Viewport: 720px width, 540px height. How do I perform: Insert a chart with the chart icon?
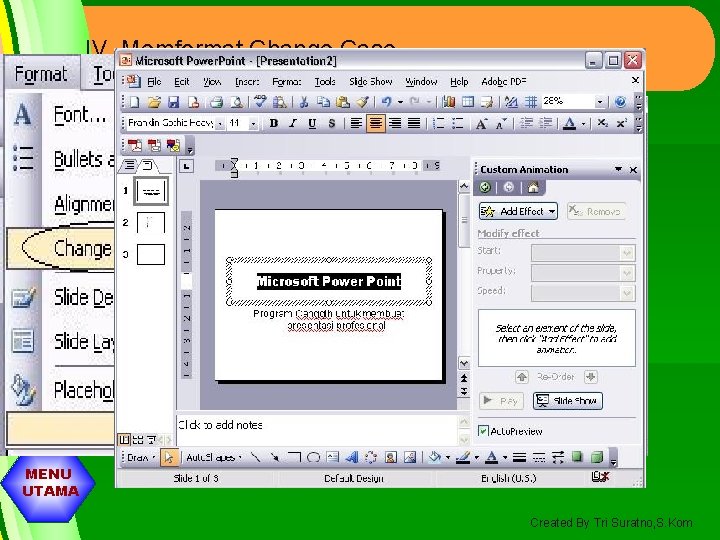449,102
